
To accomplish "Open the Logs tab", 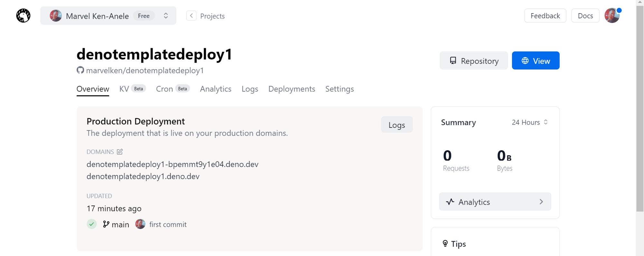I will (x=250, y=89).
